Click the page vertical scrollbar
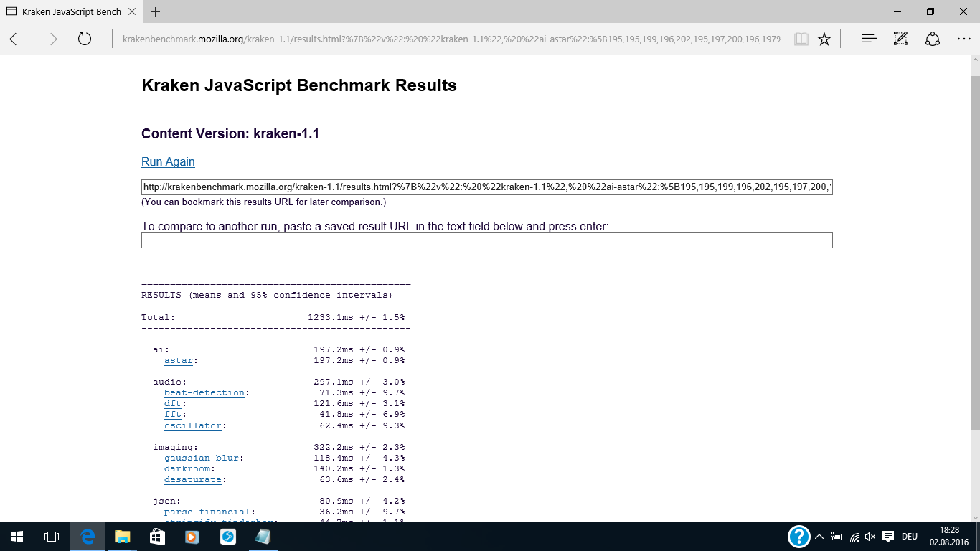 974,251
